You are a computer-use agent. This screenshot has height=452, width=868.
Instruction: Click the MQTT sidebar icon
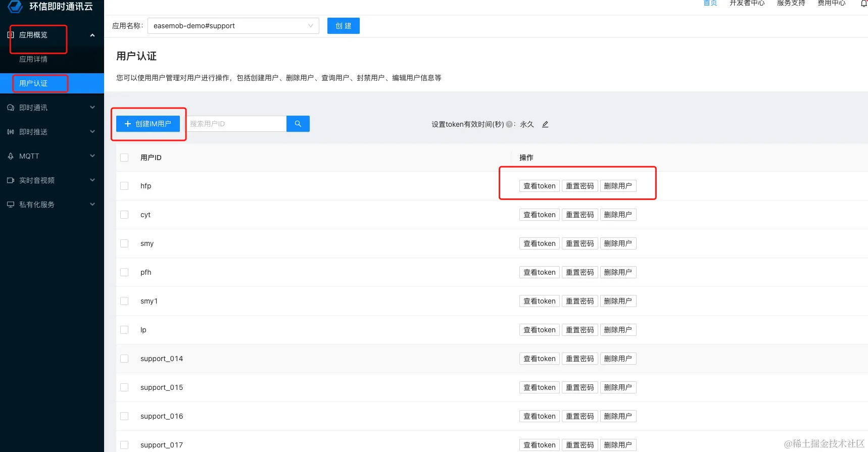pyautogui.click(x=11, y=156)
